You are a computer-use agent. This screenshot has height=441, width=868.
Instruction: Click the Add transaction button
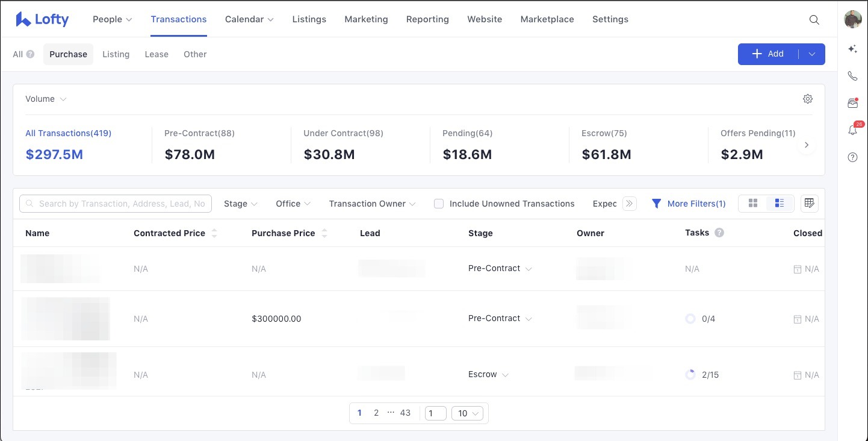(x=769, y=54)
